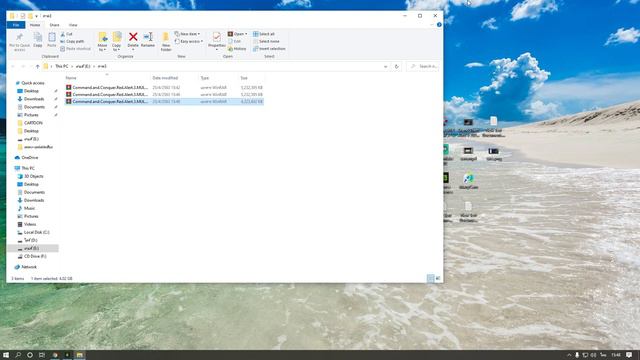
Task: Create a New folder from the ribbon
Action: 166,41
